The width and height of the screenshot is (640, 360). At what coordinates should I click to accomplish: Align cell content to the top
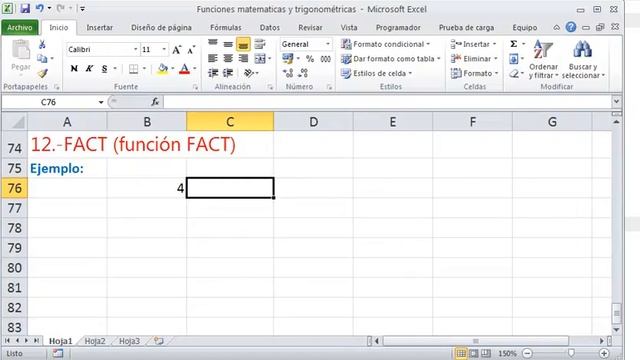(213, 44)
